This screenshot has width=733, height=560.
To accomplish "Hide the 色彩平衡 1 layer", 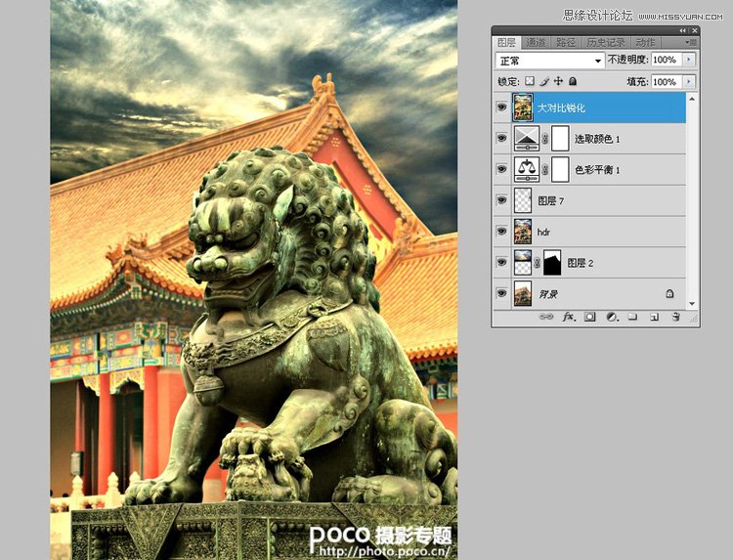I will click(x=501, y=169).
